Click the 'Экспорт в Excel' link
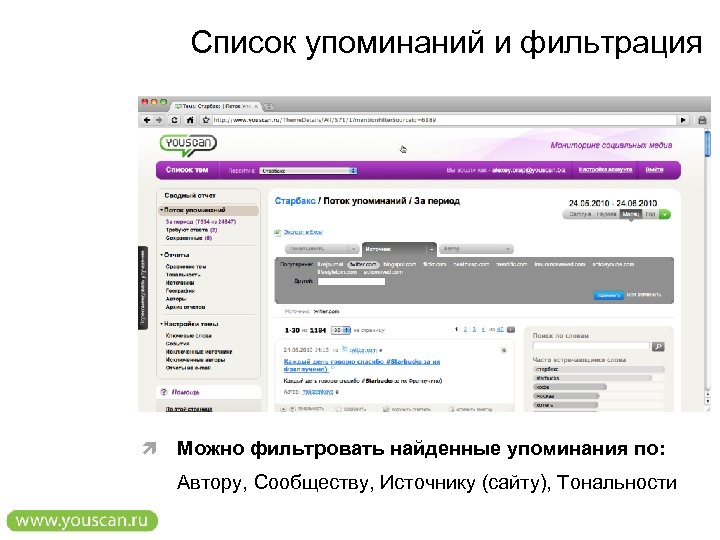 coord(303,232)
